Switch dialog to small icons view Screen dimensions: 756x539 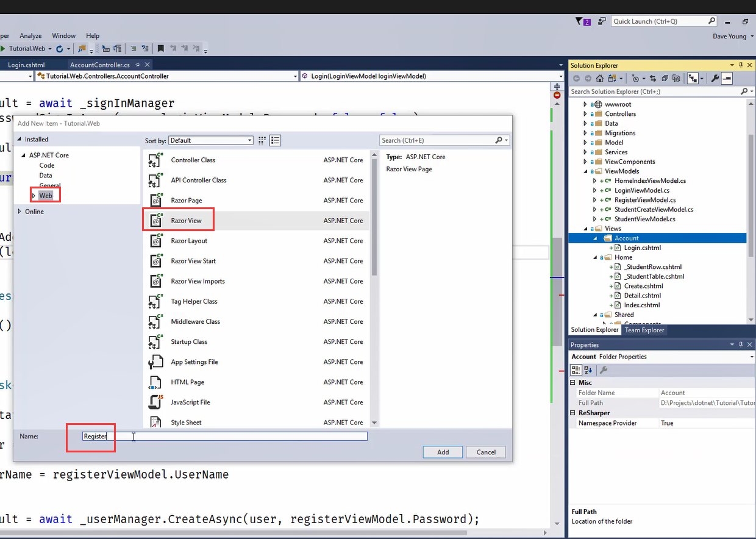point(262,140)
